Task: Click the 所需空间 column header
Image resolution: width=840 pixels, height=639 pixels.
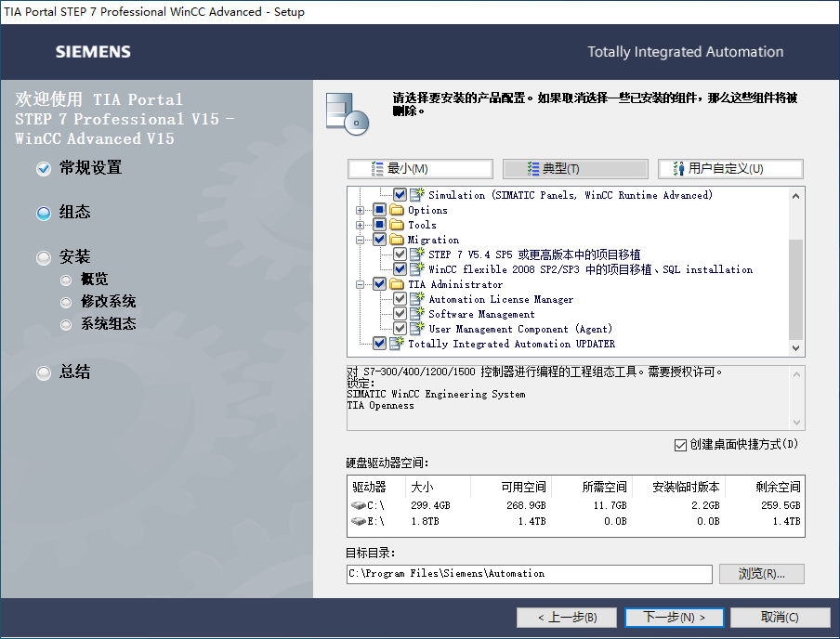Action: pyautogui.click(x=592, y=487)
